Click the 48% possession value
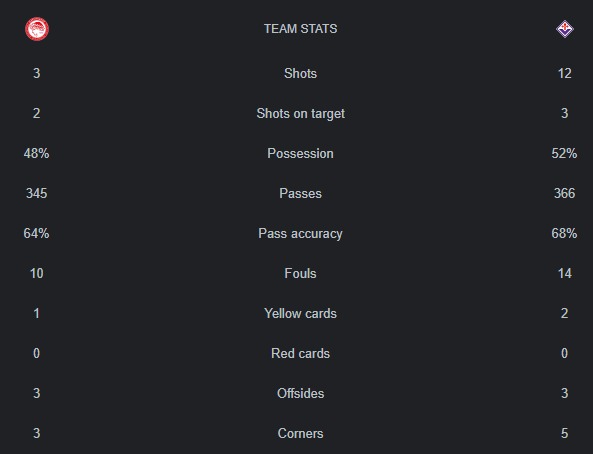 click(36, 154)
